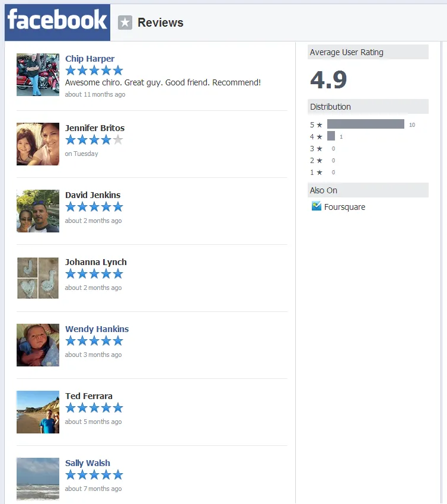447x504 pixels.
Task: Click the 4 star distribution bar
Action: click(x=331, y=136)
